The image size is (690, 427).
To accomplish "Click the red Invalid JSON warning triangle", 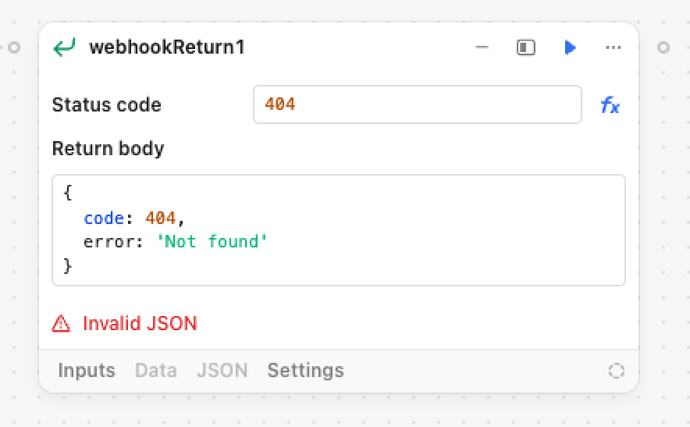I will [x=61, y=324].
